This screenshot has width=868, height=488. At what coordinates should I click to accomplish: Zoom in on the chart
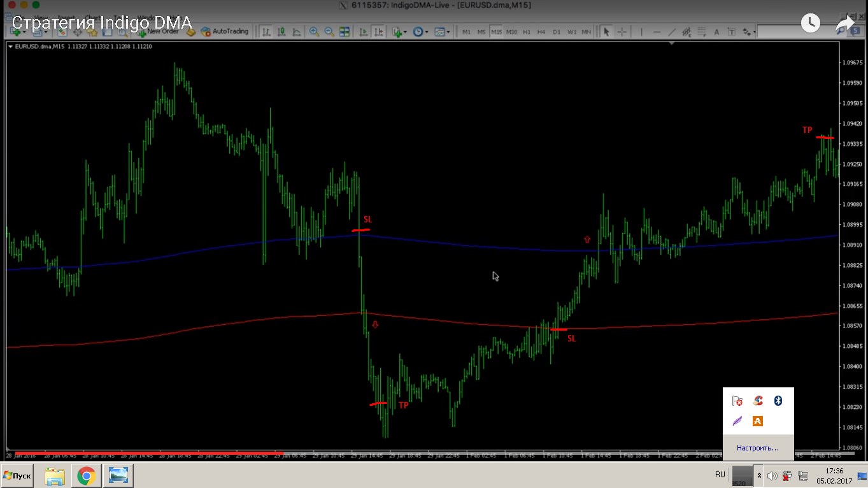tap(314, 32)
